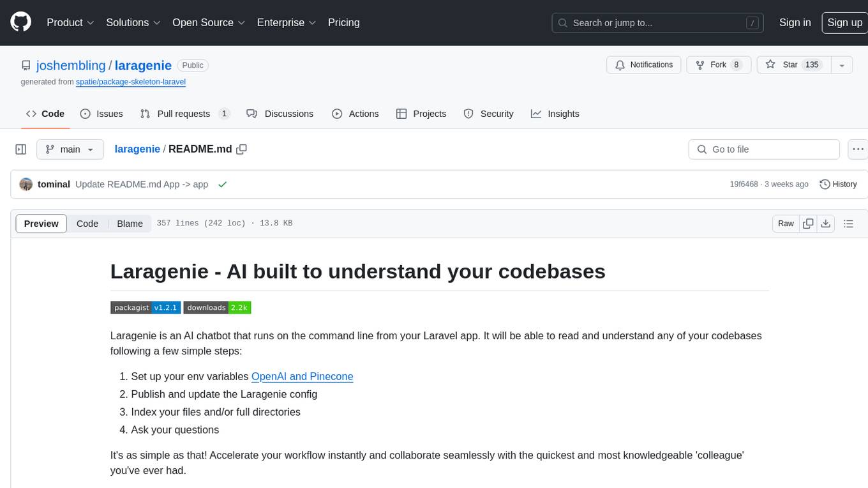Switch to the Projects tab
Viewport: 868px width, 488px height.
click(x=421, y=114)
